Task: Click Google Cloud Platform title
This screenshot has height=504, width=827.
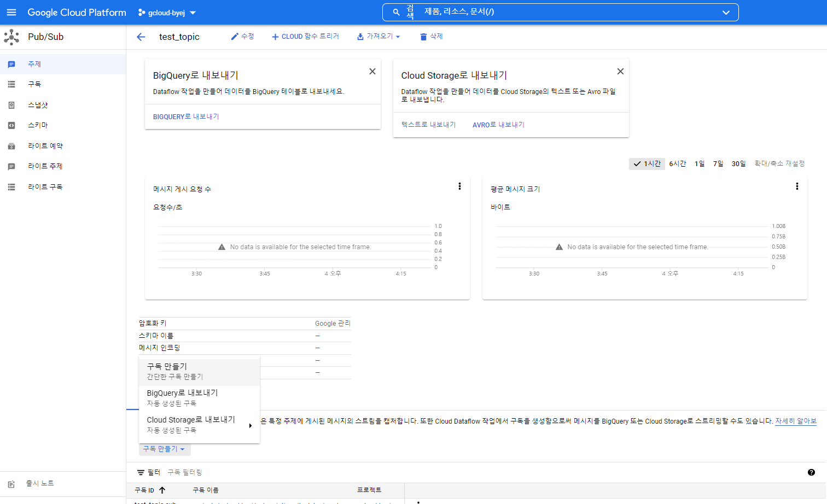Action: 77,12
